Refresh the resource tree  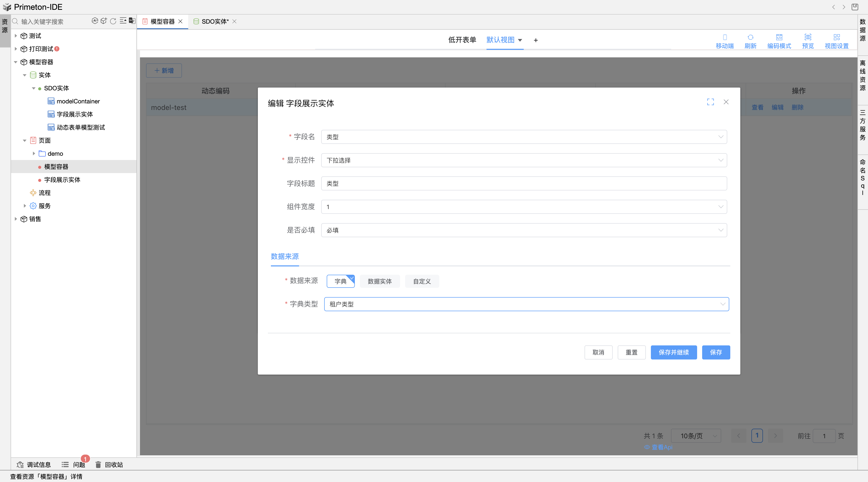113,21
